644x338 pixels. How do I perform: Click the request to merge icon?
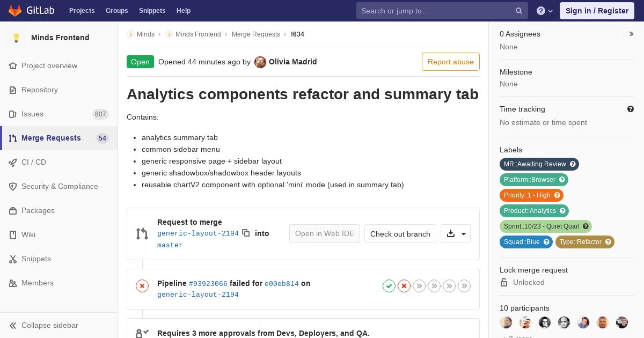142,233
